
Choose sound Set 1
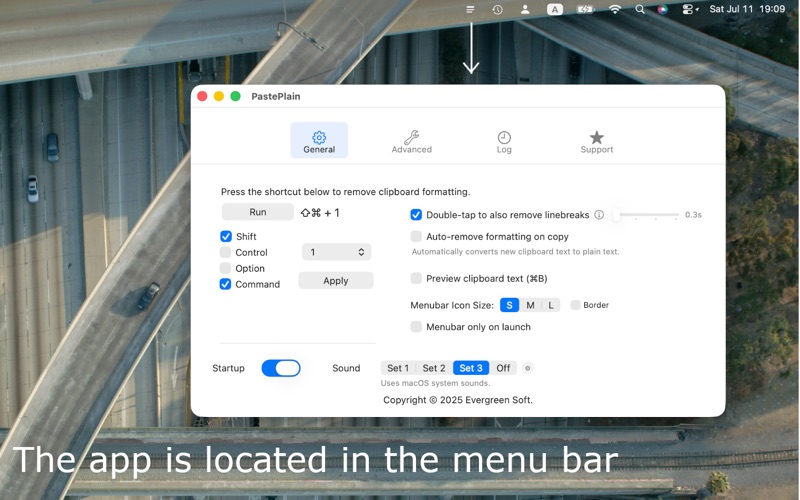click(x=398, y=368)
